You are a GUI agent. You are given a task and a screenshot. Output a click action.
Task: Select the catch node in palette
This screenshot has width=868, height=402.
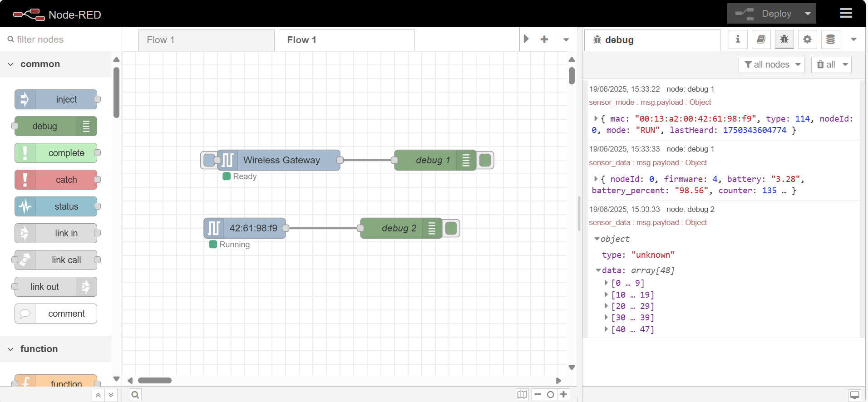tap(56, 180)
